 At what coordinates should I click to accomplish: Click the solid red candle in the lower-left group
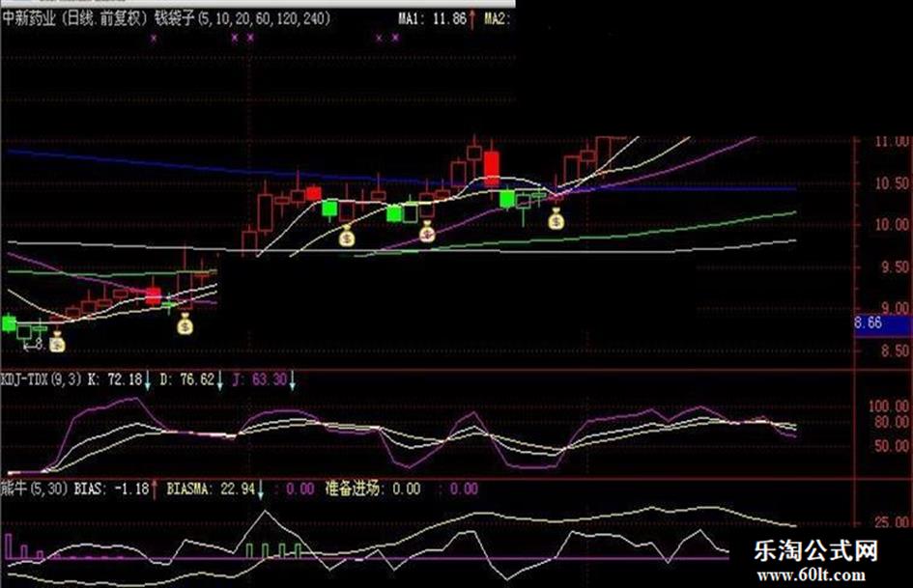(154, 295)
